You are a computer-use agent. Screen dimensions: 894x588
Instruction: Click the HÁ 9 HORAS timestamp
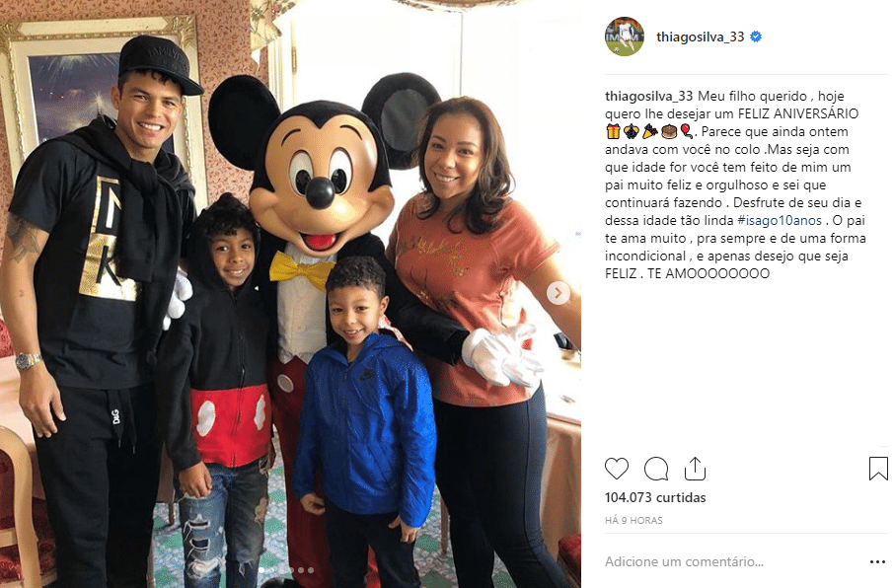633,520
